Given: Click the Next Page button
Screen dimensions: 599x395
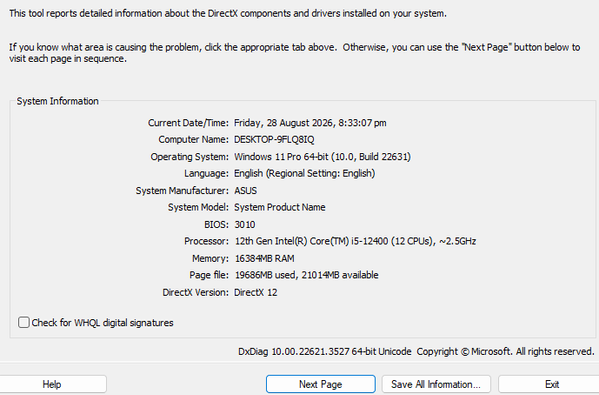Looking at the screenshot, I should tap(321, 384).
